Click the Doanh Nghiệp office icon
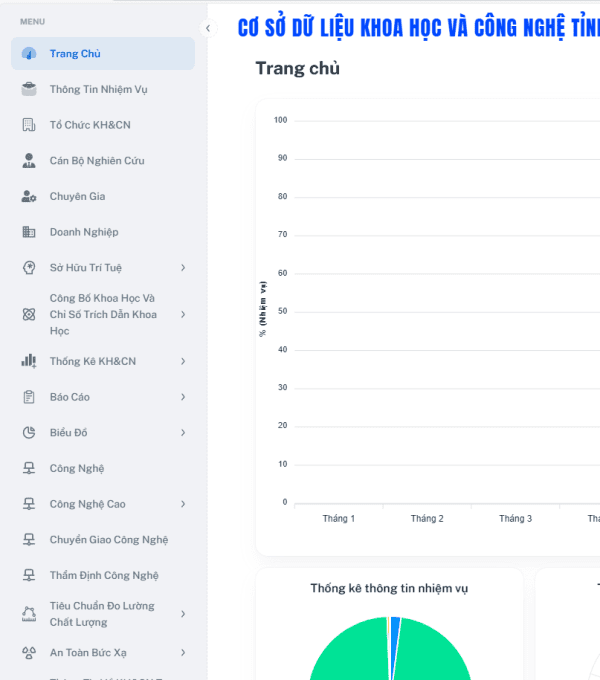Viewport: 600px width, 680px height. click(x=29, y=232)
